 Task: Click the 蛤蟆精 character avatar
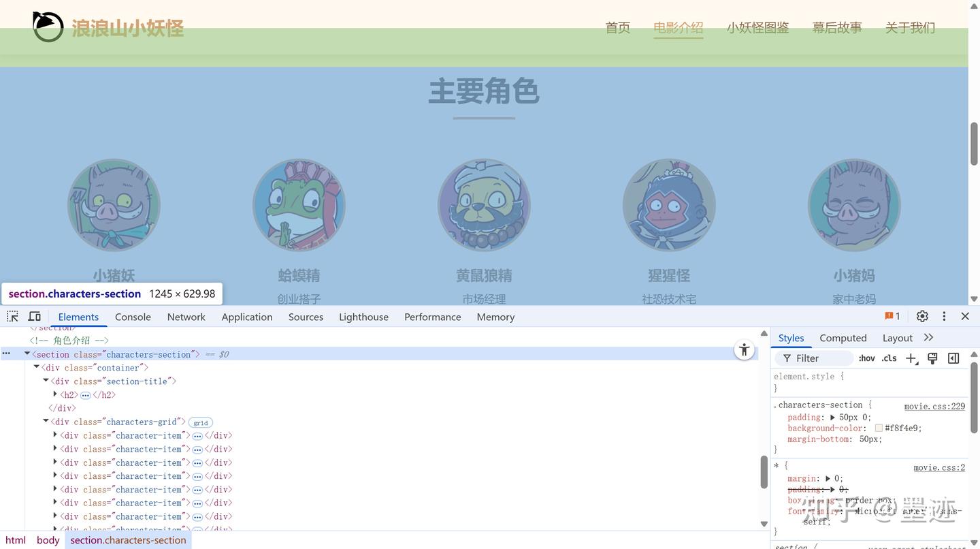pos(299,206)
